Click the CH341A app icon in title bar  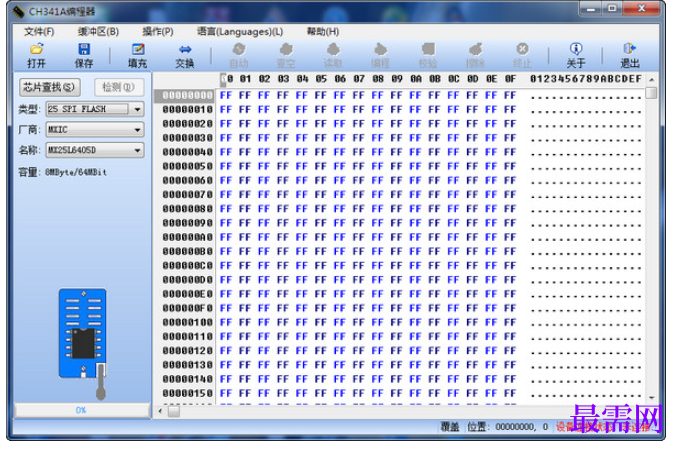(x=18, y=12)
